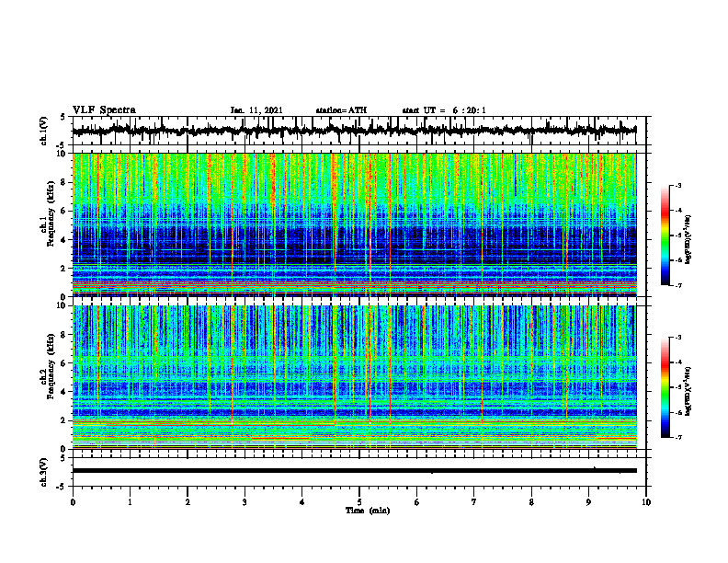
Task: Click the ch.2 spectrogram color scale bar
Action: pyautogui.click(x=665, y=387)
